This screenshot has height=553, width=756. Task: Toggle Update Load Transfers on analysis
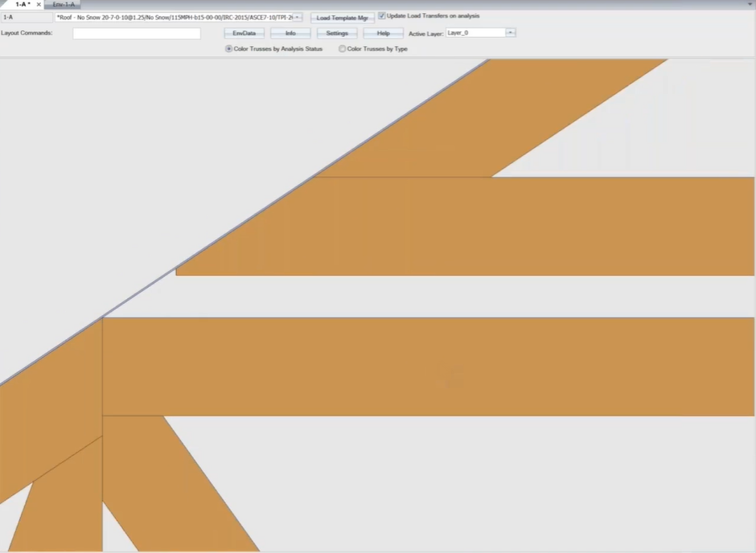(x=382, y=16)
